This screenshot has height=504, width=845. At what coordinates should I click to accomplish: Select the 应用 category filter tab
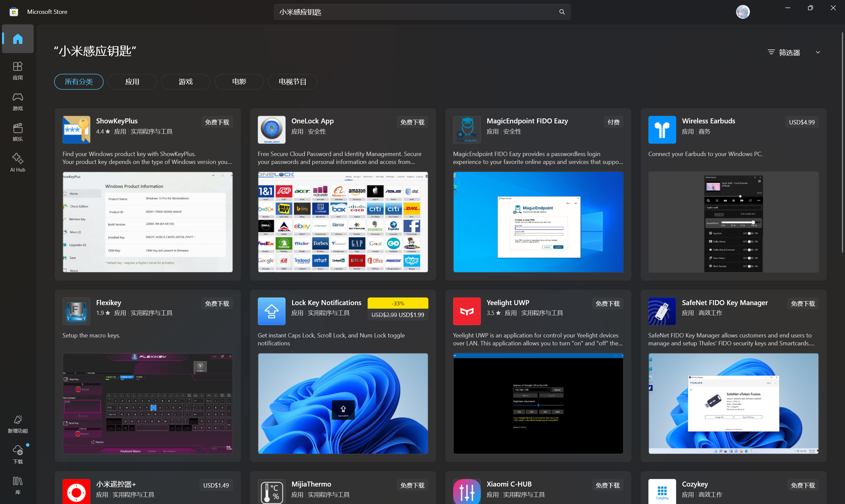pos(132,82)
